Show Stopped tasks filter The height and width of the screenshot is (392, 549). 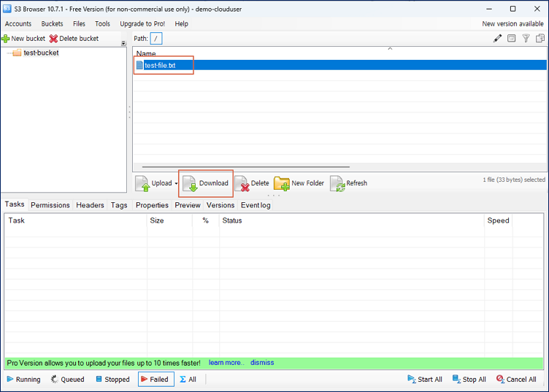coord(112,380)
